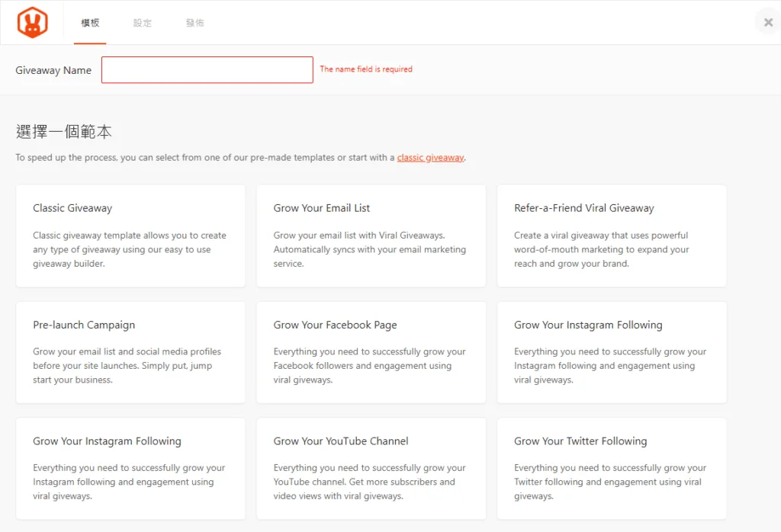781x532 pixels.
Task: Click the 選擇一個範本 heading
Action: click(64, 131)
